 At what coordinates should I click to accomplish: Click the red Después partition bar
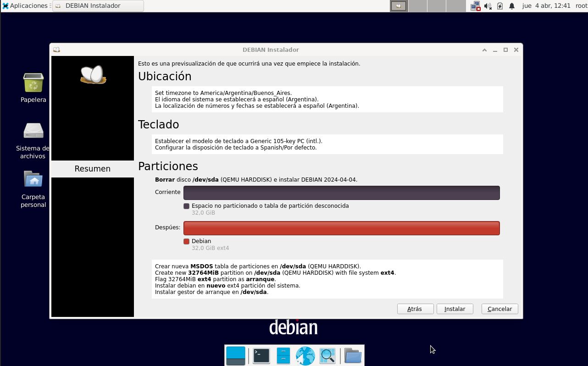point(341,228)
